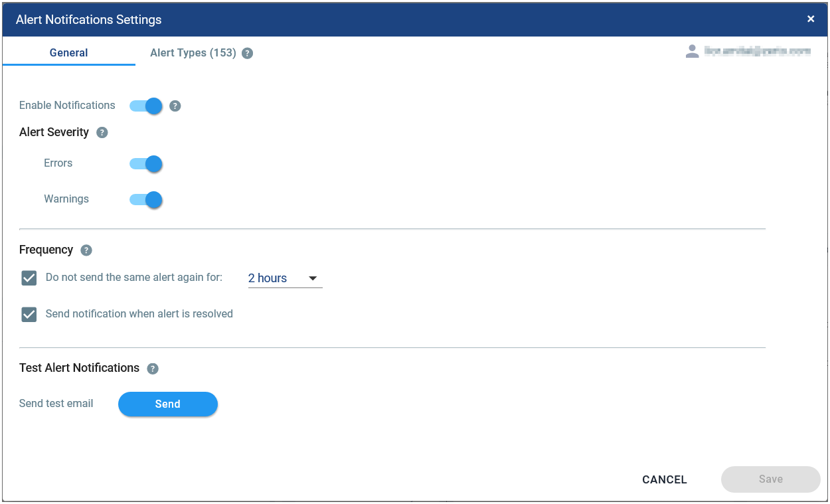This screenshot has width=830, height=504.
Task: Click the greyed-out Save button
Action: pos(771,479)
